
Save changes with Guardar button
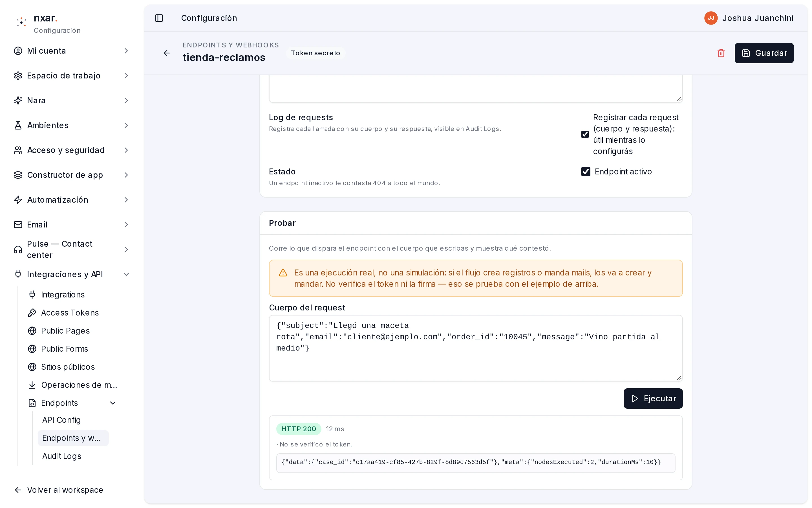764,53
